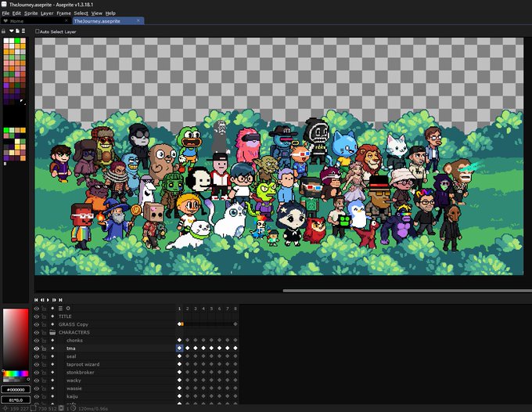Viewport: 532px width, 412px height.
Task: Open the palette presets page icon
Action: pos(17,31)
